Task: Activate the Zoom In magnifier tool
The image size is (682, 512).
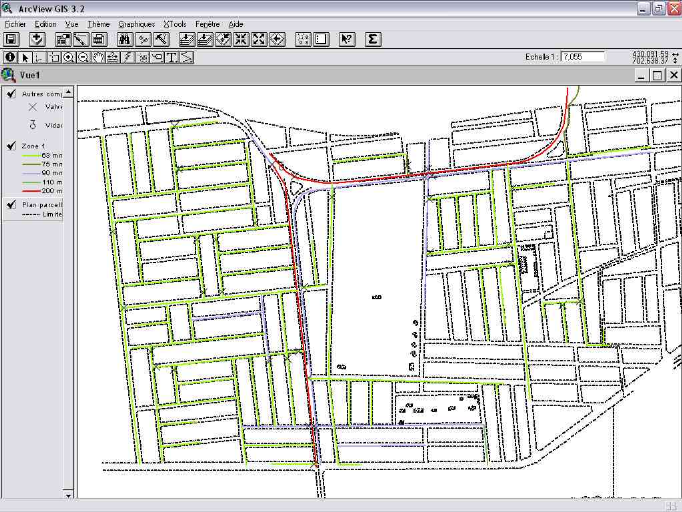Action: pos(69,57)
